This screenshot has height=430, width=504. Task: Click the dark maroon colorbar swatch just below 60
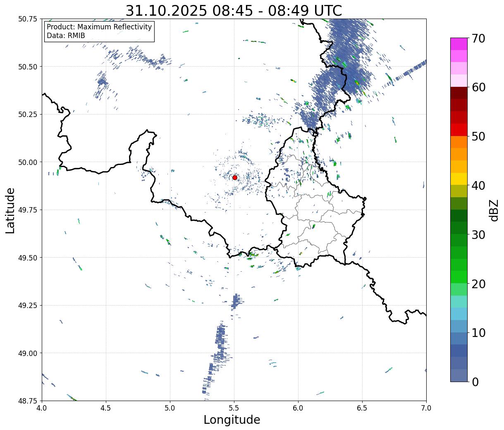459,93
